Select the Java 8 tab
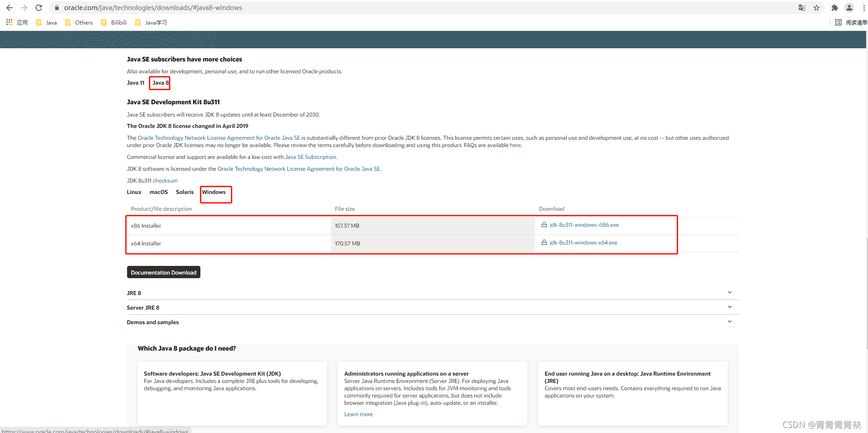Image resolution: width=868 pixels, height=433 pixels. 160,83
